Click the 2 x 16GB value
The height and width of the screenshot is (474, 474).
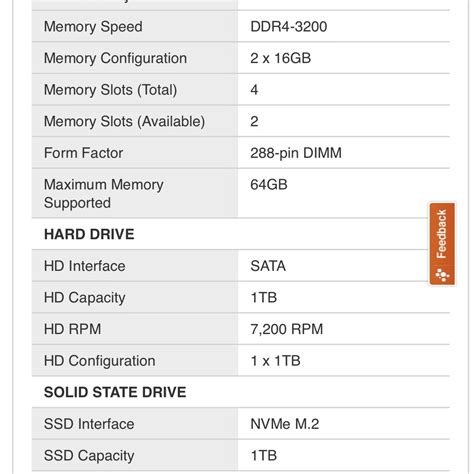coord(280,58)
